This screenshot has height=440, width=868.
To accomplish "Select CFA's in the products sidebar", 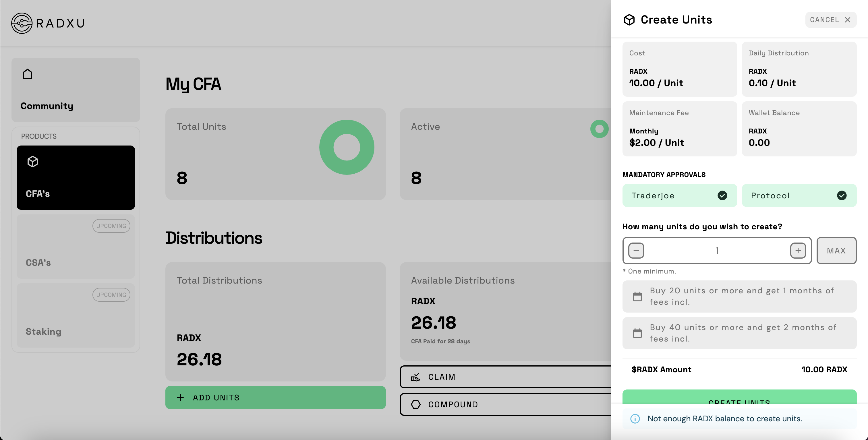I will tap(75, 178).
